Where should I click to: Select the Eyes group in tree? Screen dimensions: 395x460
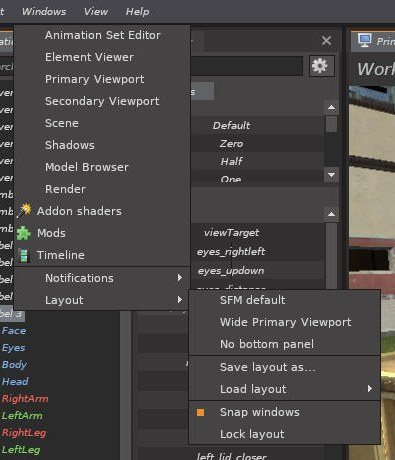click(x=14, y=348)
